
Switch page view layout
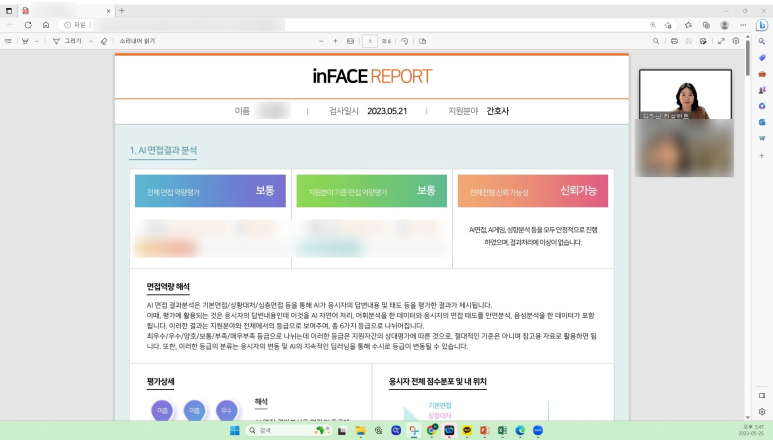pyautogui.click(x=422, y=41)
